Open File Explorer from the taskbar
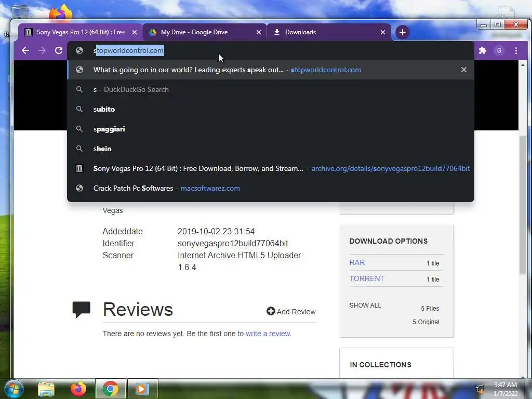The height and width of the screenshot is (399, 532). tap(46, 389)
